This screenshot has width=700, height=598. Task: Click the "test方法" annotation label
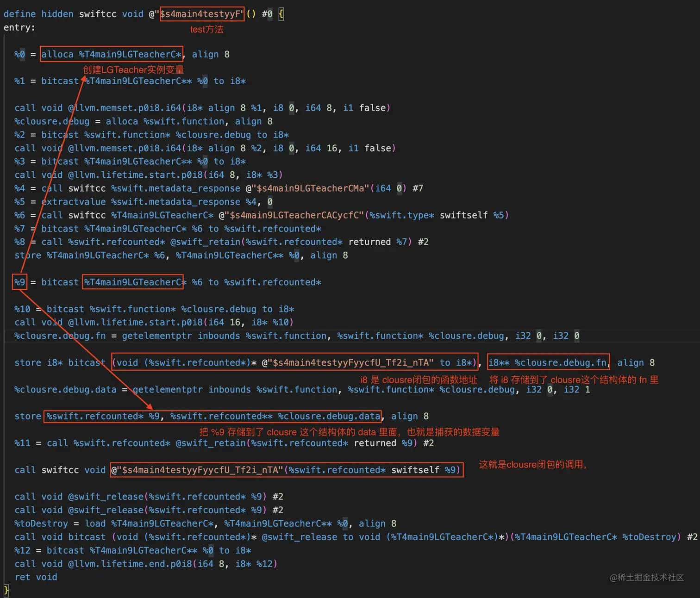pyautogui.click(x=206, y=29)
